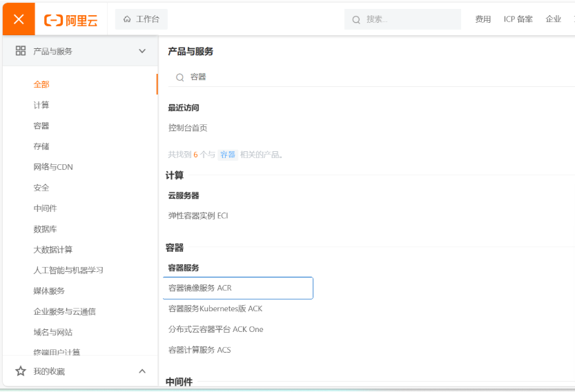Open the 企业 menu in top bar
The width and height of the screenshot is (575, 392).
[x=553, y=19]
